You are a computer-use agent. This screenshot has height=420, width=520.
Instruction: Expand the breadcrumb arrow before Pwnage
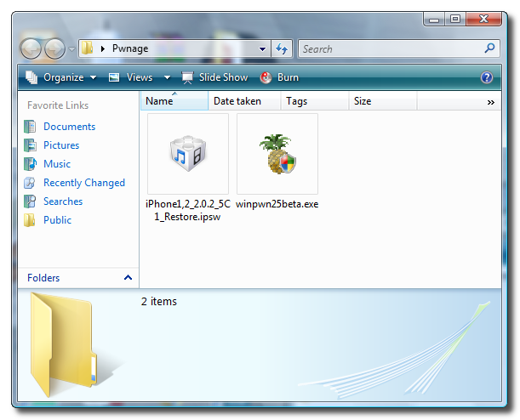[x=103, y=49]
